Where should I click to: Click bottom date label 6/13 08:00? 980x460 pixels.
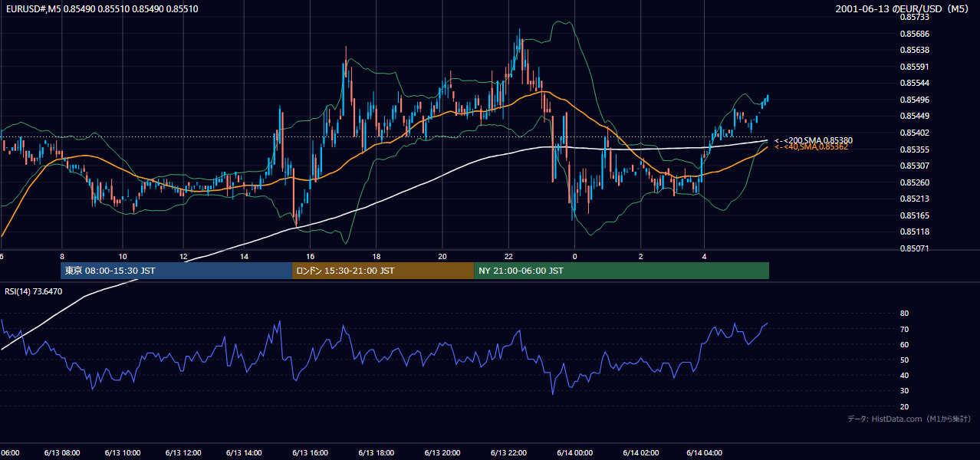61,452
